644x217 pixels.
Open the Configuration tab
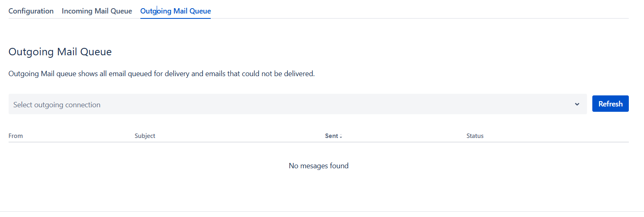tap(31, 11)
